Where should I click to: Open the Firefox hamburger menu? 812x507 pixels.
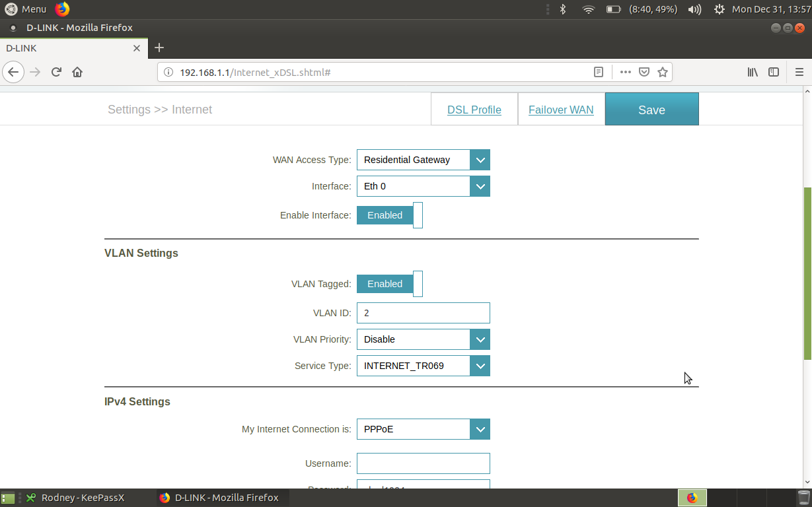click(799, 72)
